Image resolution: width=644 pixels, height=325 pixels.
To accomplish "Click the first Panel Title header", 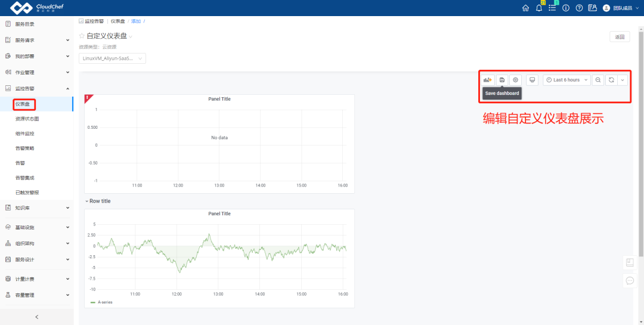I will pos(219,99).
